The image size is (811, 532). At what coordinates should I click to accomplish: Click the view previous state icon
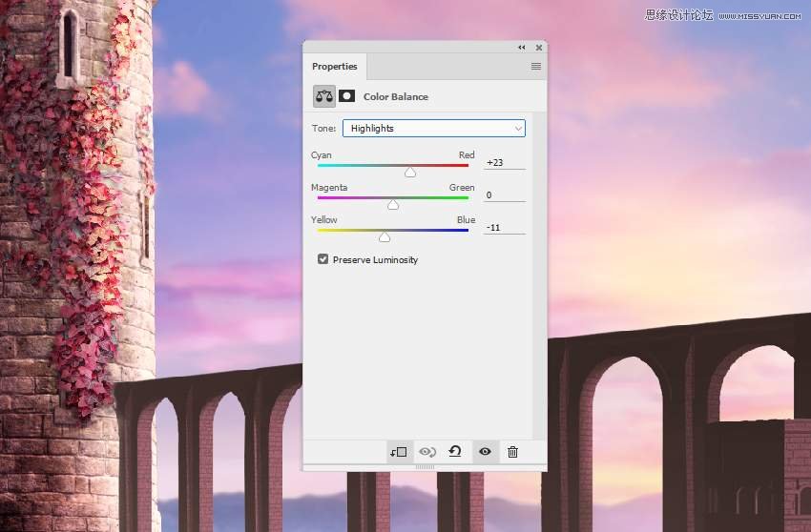point(427,452)
